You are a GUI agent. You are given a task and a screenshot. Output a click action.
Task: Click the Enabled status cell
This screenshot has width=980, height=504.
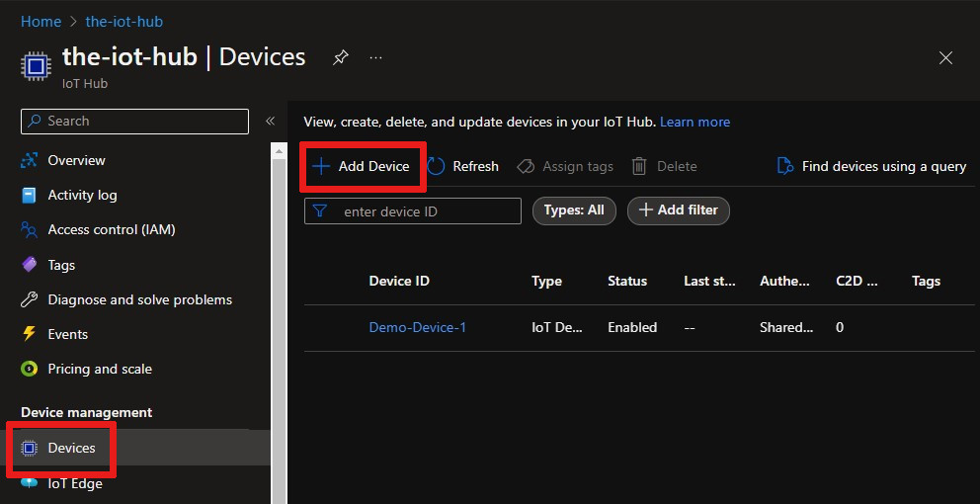coord(632,327)
